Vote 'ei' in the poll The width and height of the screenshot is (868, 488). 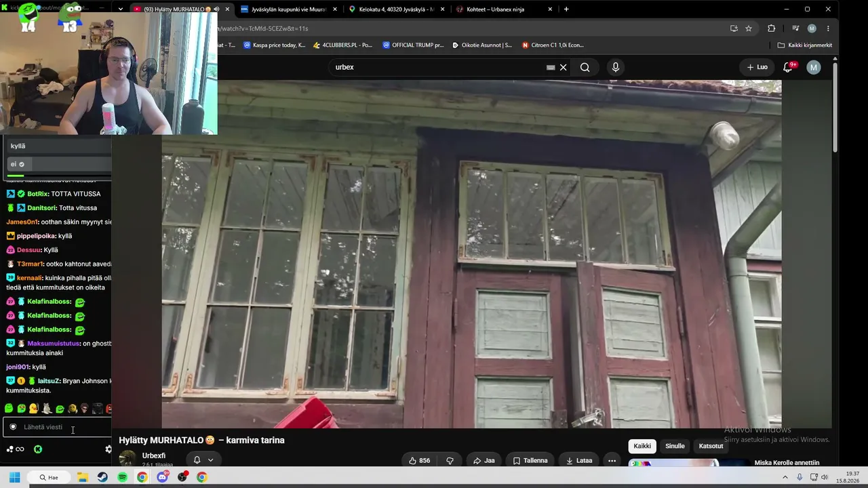click(58, 164)
